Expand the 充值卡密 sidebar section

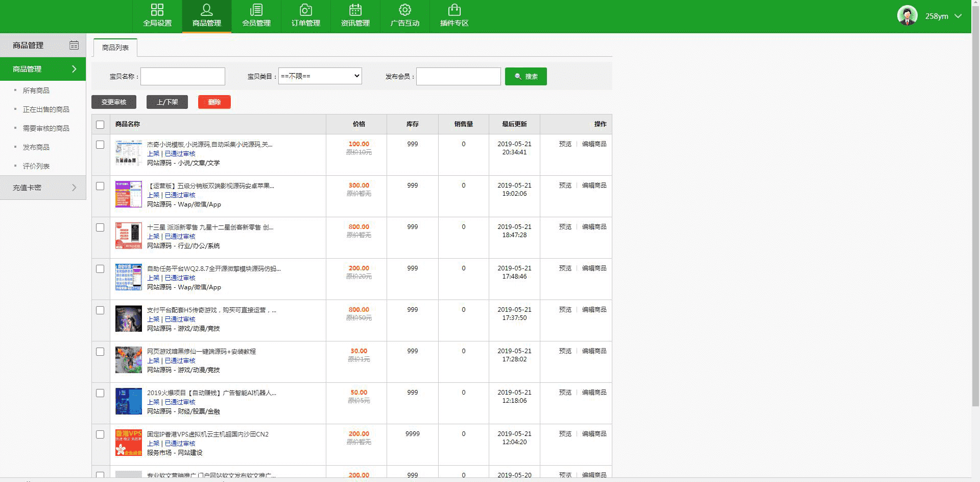pyautogui.click(x=43, y=188)
